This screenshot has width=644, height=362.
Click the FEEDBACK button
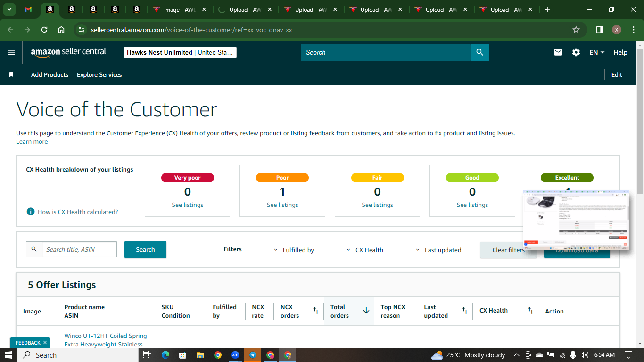pyautogui.click(x=28, y=343)
